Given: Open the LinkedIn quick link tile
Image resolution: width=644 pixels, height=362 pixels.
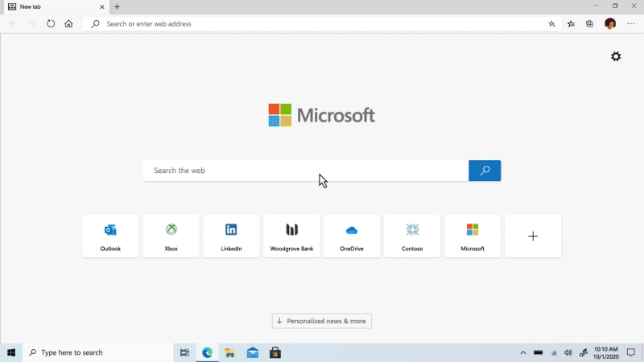Looking at the screenshot, I should (x=231, y=237).
